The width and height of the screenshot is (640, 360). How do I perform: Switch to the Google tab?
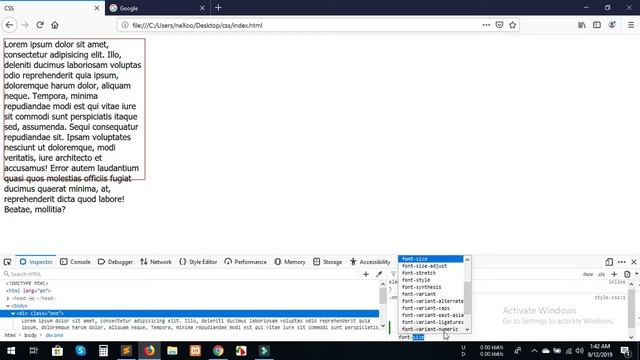157,8
